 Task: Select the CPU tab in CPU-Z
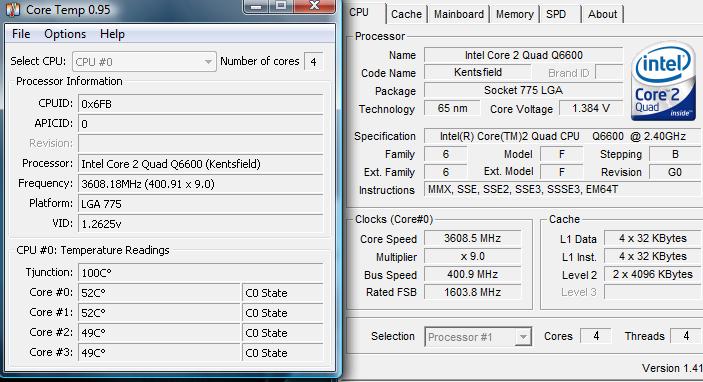(x=359, y=13)
